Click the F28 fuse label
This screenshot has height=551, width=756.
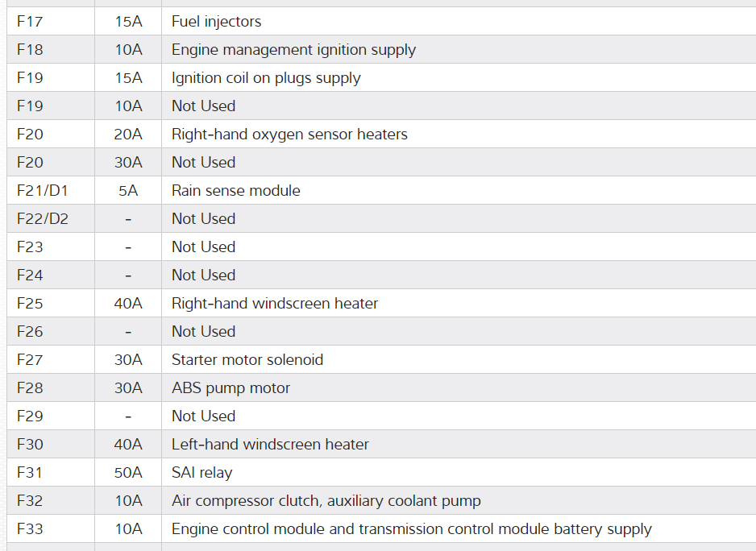(x=30, y=388)
